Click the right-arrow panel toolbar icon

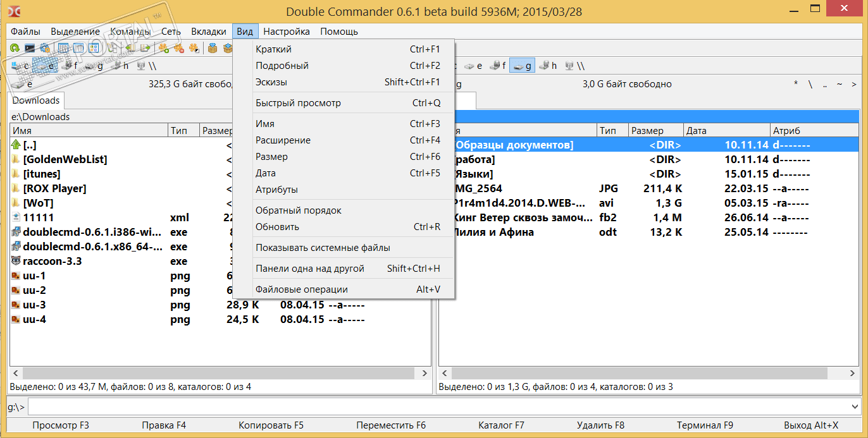145,48
